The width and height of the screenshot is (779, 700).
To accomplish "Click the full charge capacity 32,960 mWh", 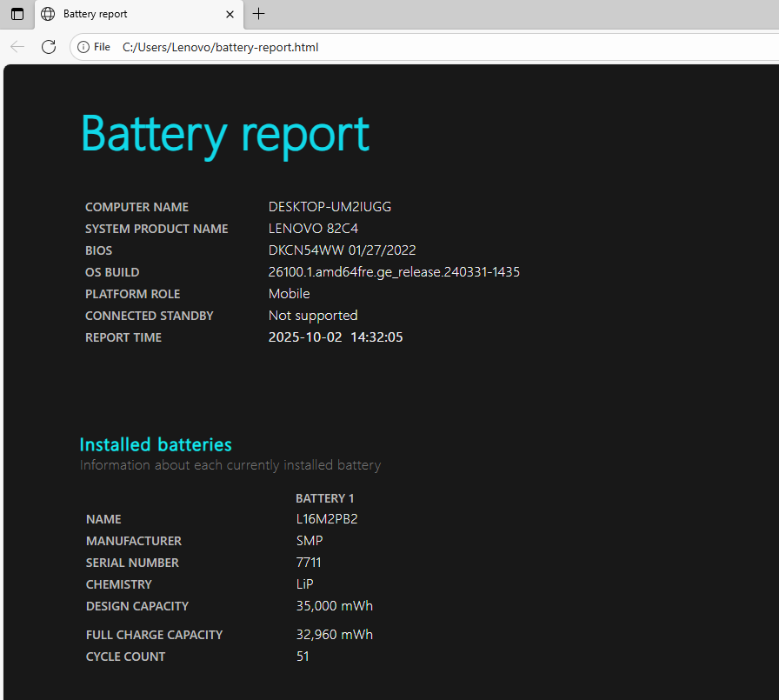I will coord(334,635).
